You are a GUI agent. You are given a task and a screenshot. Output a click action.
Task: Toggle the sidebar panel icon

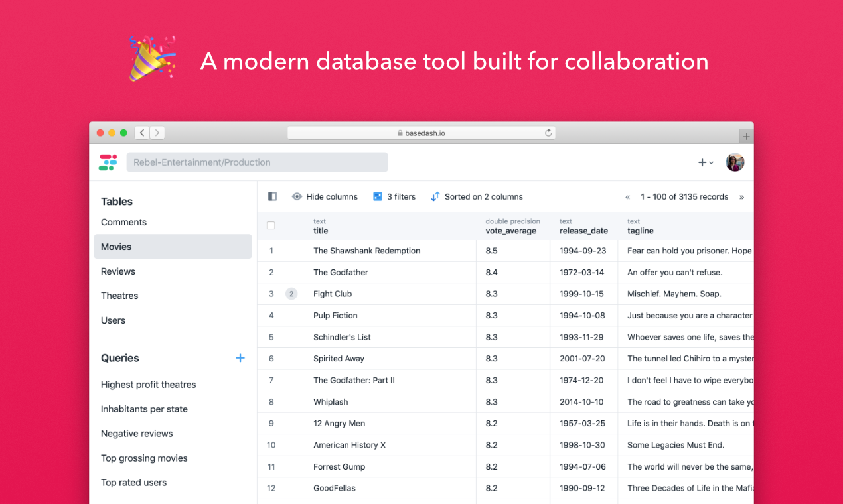pos(272,196)
